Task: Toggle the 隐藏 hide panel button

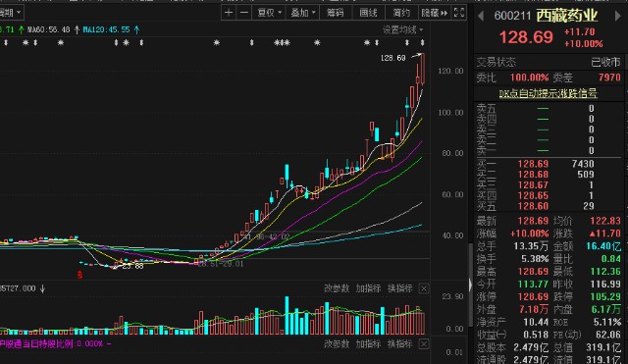Action: [434, 13]
